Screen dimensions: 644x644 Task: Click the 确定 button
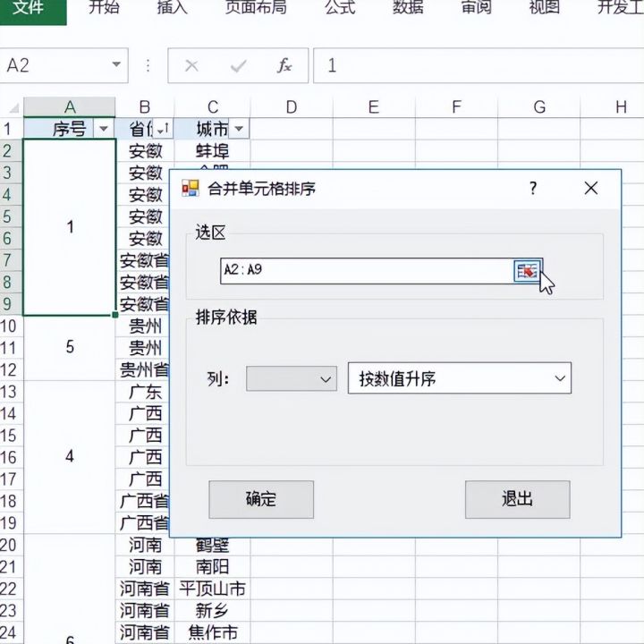coord(261,499)
